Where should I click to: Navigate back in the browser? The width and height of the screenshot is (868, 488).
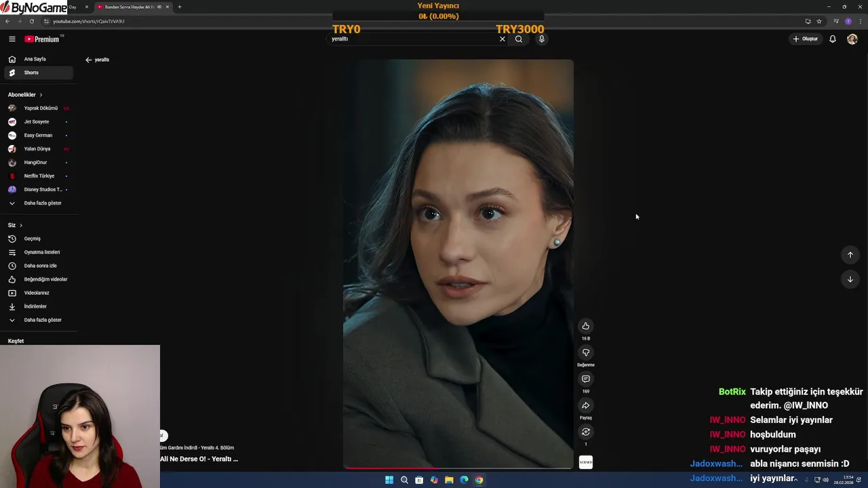[7, 21]
